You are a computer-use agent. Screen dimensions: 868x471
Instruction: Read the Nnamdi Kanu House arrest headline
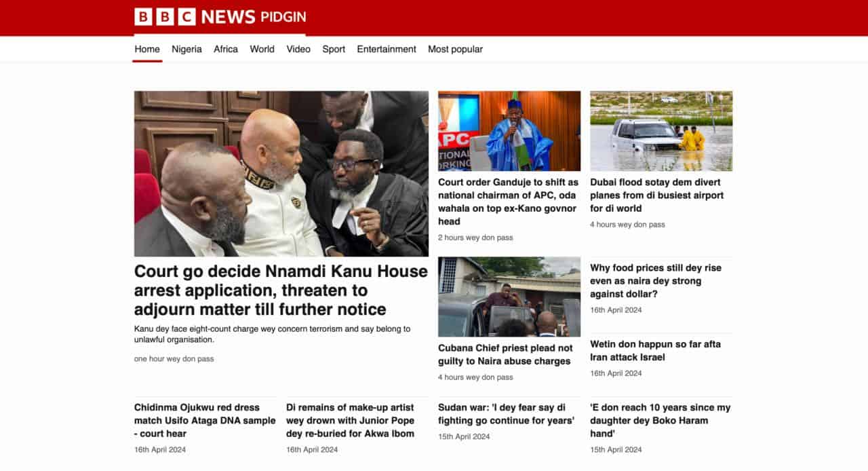point(281,290)
